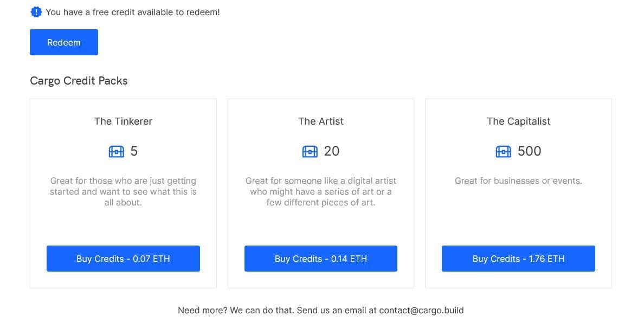Click the businesses or events description text
This screenshot has height=335, width=644.
tap(518, 181)
